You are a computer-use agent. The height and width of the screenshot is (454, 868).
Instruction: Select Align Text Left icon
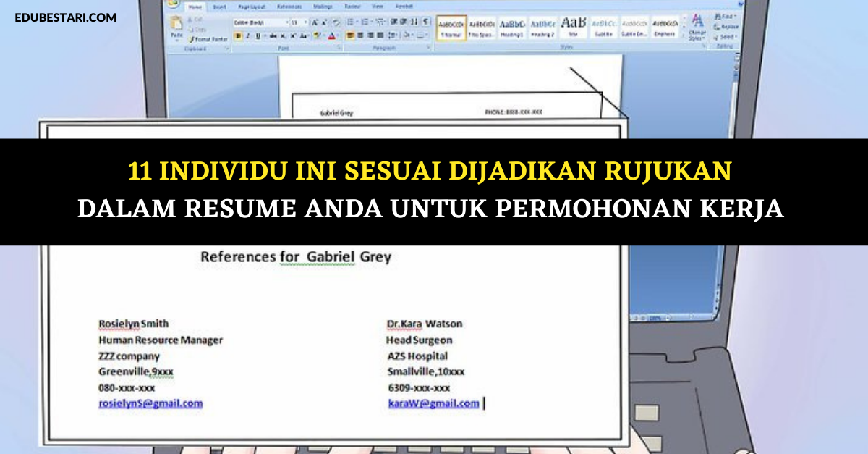pyautogui.click(x=350, y=35)
